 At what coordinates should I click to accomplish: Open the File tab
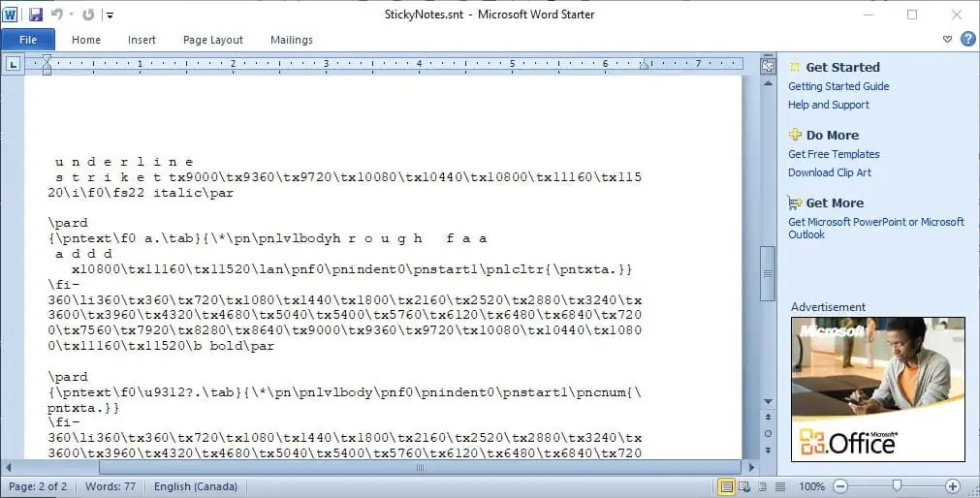28,40
